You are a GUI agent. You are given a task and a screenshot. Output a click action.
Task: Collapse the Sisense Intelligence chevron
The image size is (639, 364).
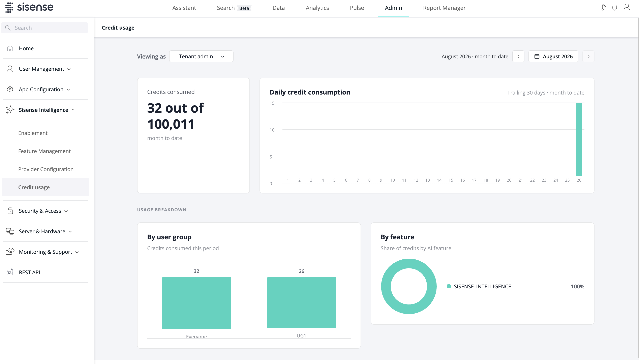tap(73, 110)
